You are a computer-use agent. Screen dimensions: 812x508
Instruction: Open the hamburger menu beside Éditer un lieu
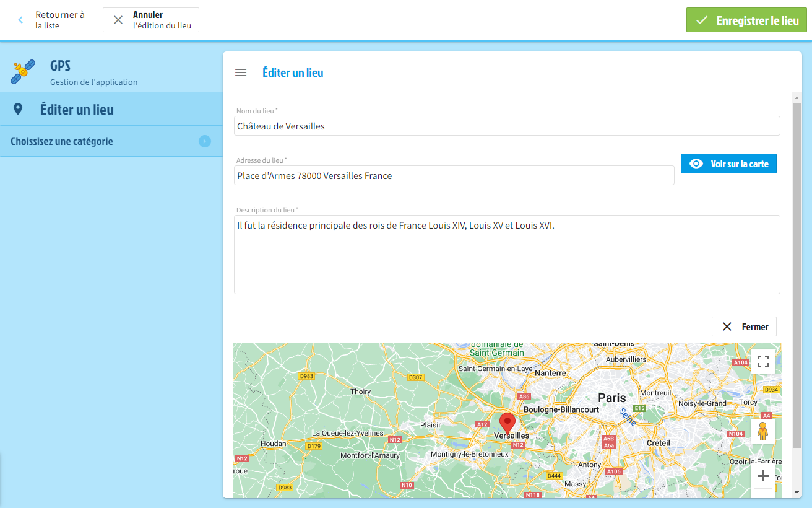[x=241, y=72]
